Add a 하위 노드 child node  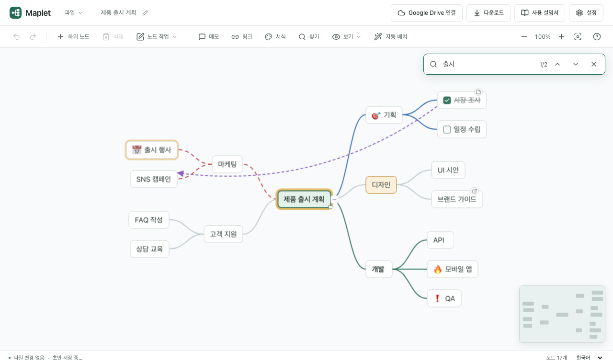point(73,37)
